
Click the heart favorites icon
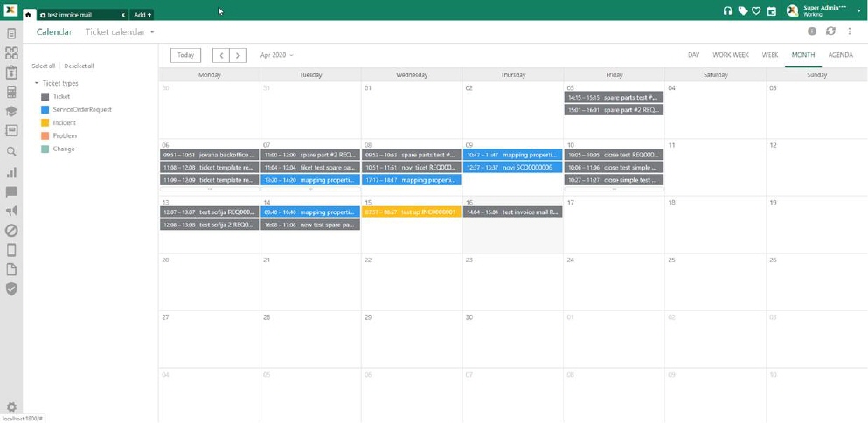coord(756,10)
